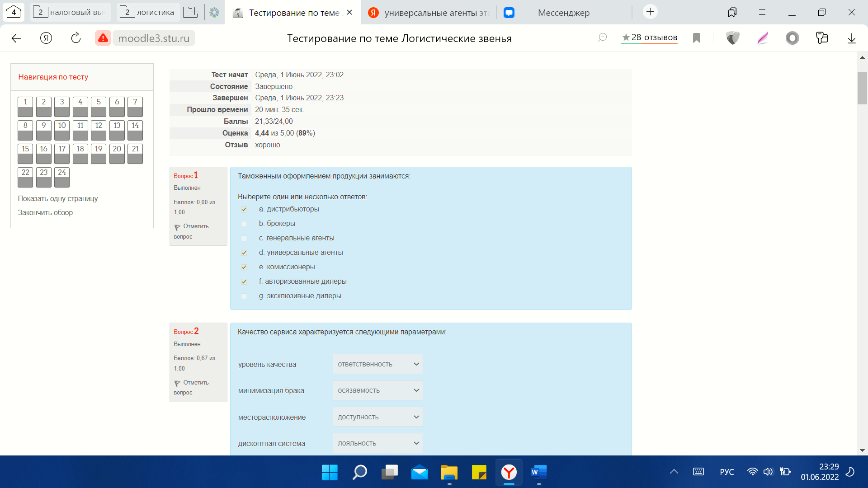
Task: Toggle checkbox b. брокеры
Action: pos(244,224)
